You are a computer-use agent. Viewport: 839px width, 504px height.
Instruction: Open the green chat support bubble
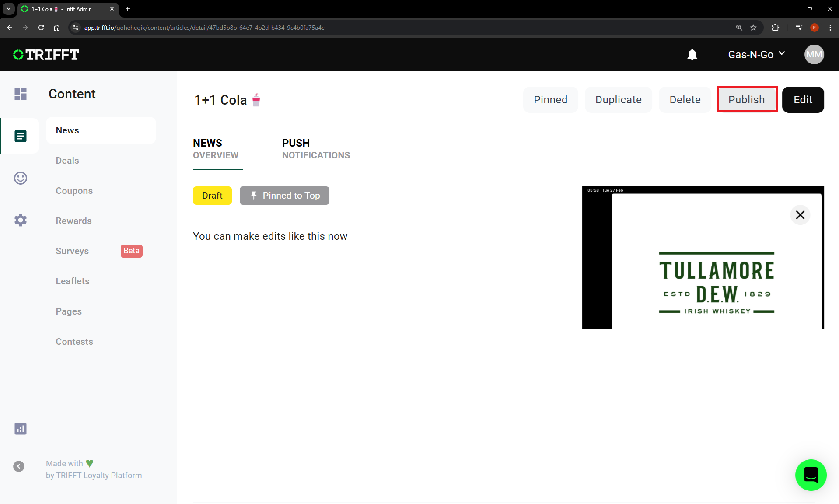[811, 475]
